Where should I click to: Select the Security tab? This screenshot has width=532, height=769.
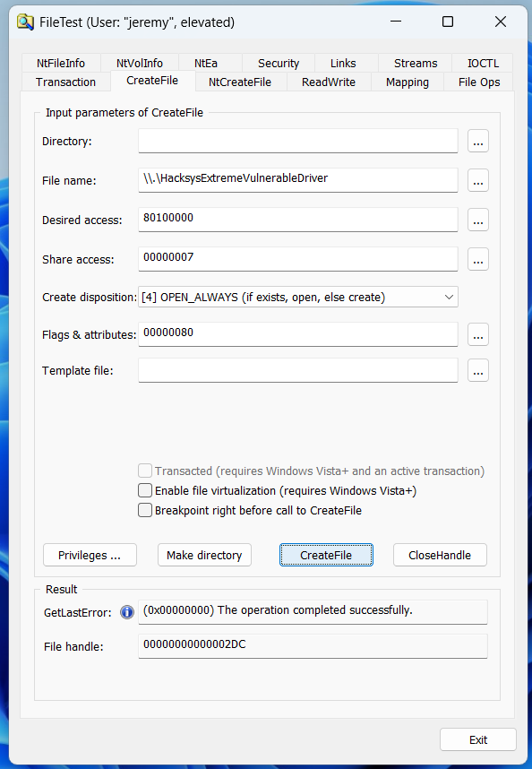click(279, 64)
